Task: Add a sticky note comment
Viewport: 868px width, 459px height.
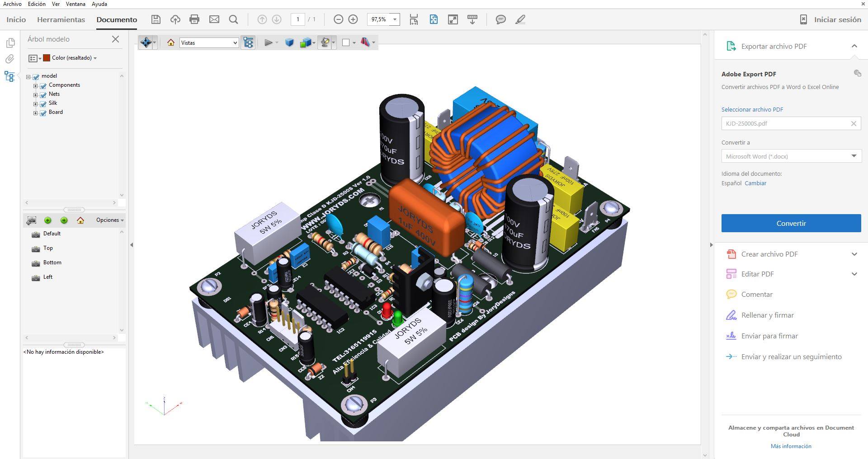Action: click(500, 19)
